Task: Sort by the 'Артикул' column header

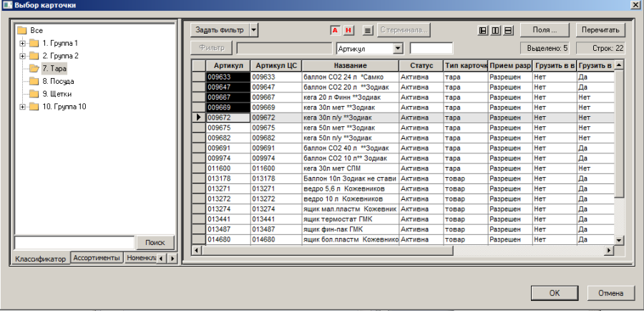Action: pyautogui.click(x=228, y=66)
